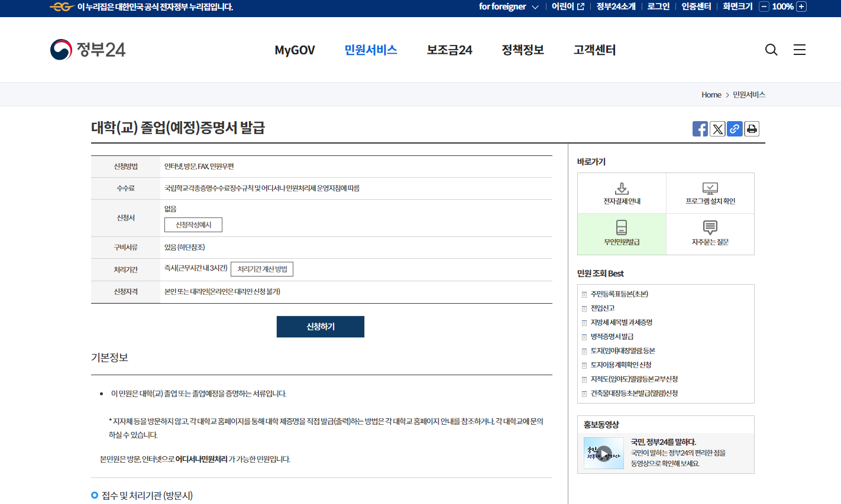Open the site search
The width and height of the screenshot is (841, 504).
pos(771,50)
